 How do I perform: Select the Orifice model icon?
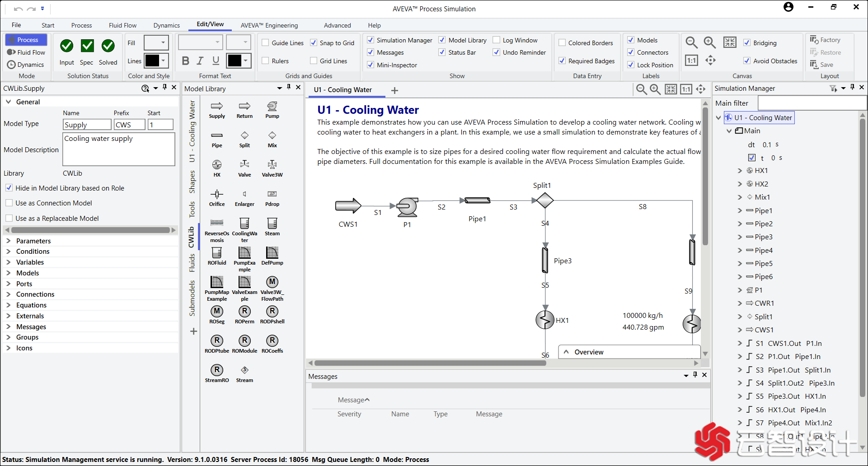point(217,197)
